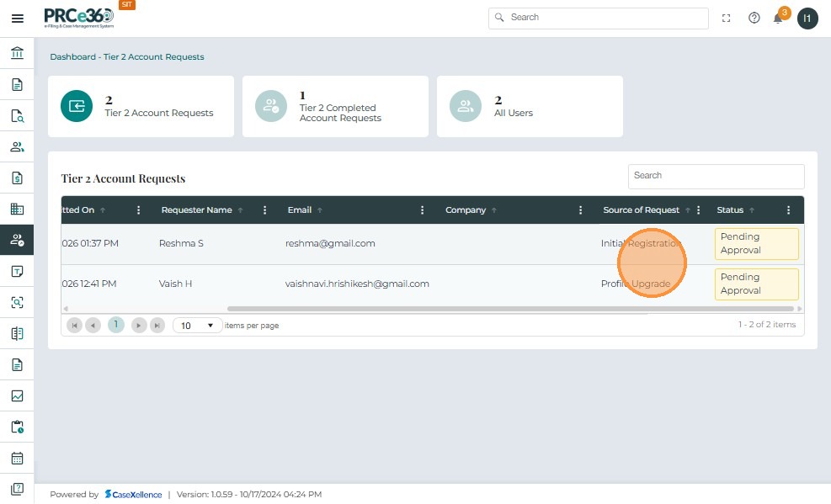Open the court building sidebar icon
Screen dimensions: 831x504
coord(17,53)
